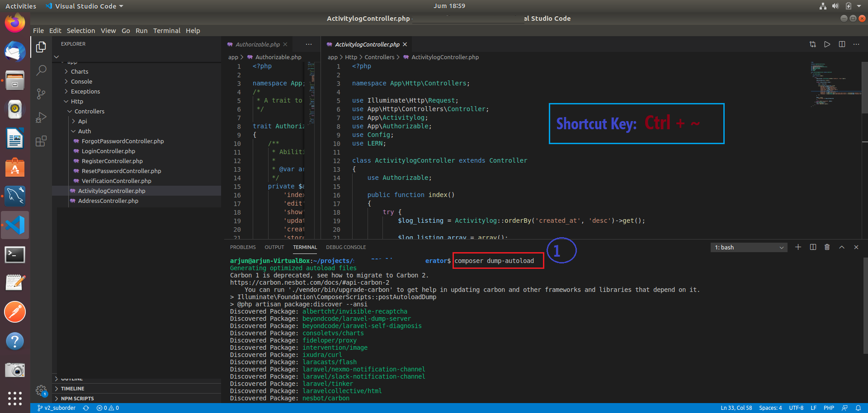Viewport: 868px width, 413px height.
Task: Open the Source Control view
Action: [41, 94]
